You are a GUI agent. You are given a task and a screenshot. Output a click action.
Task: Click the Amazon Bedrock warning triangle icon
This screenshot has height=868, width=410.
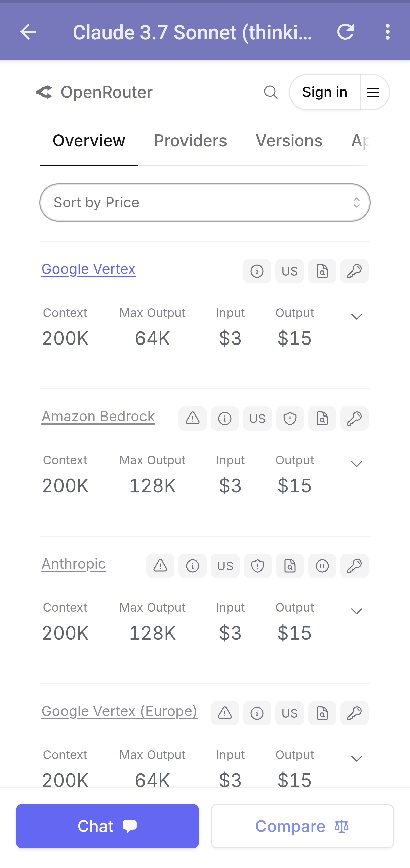click(x=193, y=419)
